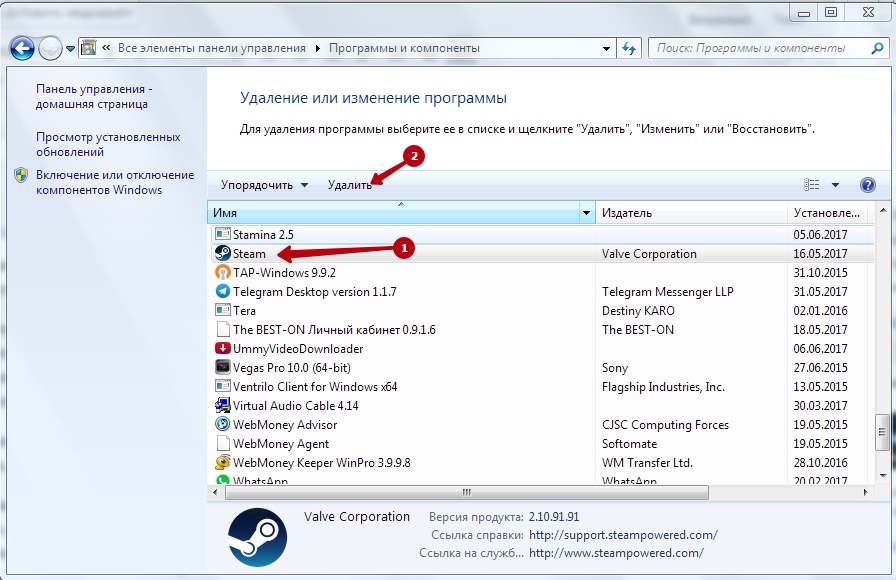Open 'http://support.steampowered.com/' help link

click(623, 535)
